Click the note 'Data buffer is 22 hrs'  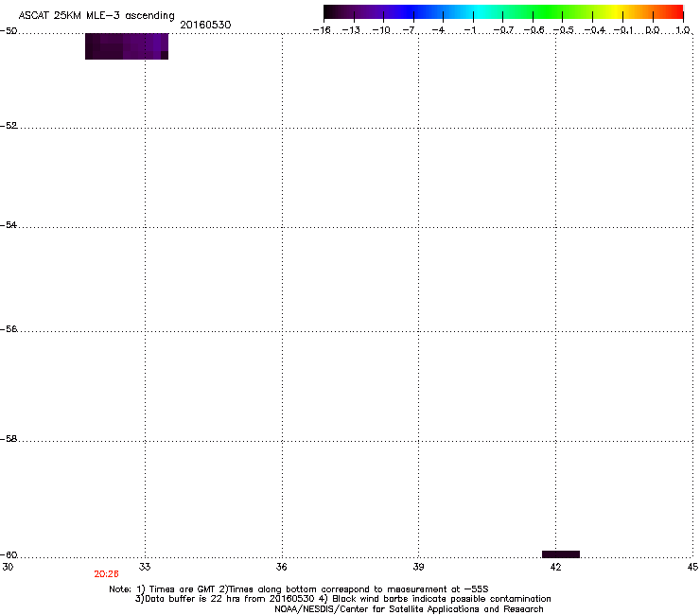click(188, 599)
